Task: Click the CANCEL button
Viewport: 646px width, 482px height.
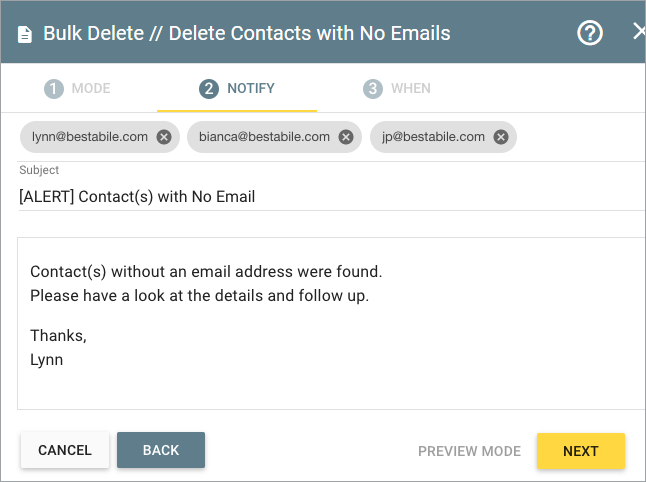Action: pyautogui.click(x=65, y=450)
